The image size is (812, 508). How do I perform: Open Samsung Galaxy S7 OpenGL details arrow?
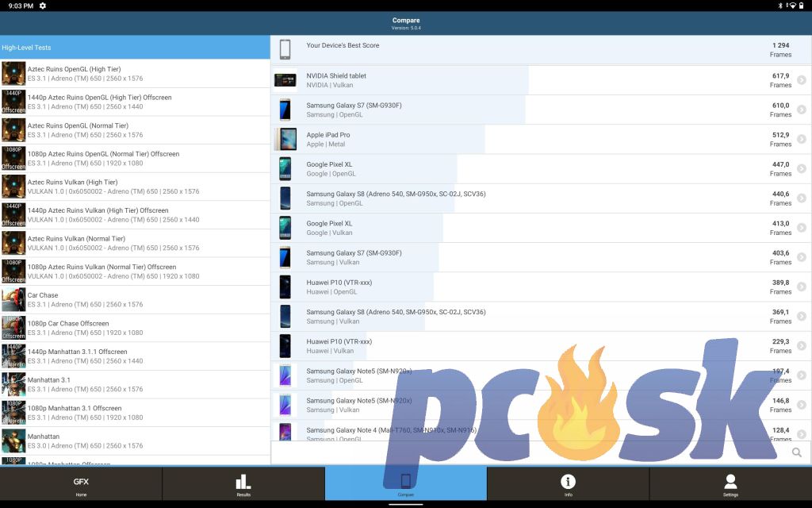[802, 110]
